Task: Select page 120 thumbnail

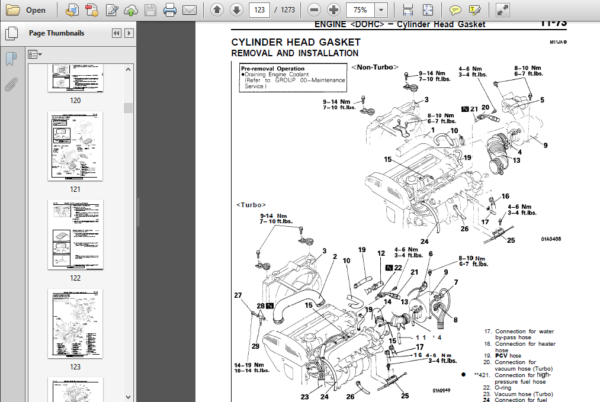Action: [x=75, y=78]
